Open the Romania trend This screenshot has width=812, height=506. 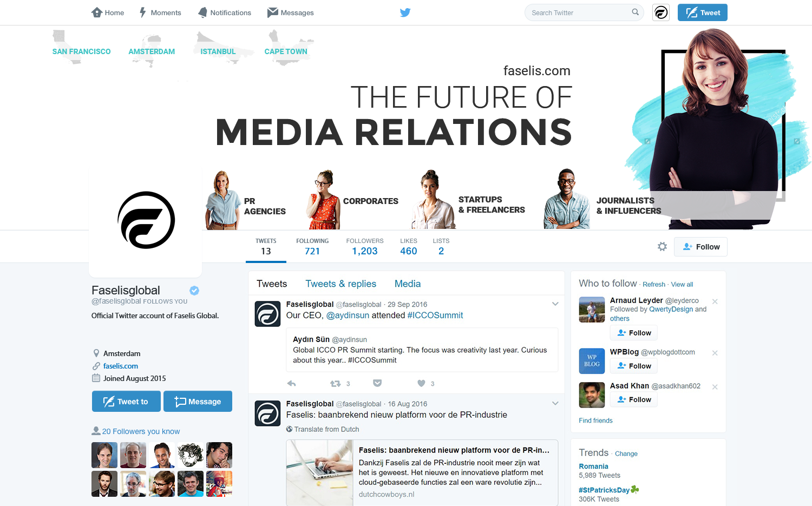[x=593, y=466]
